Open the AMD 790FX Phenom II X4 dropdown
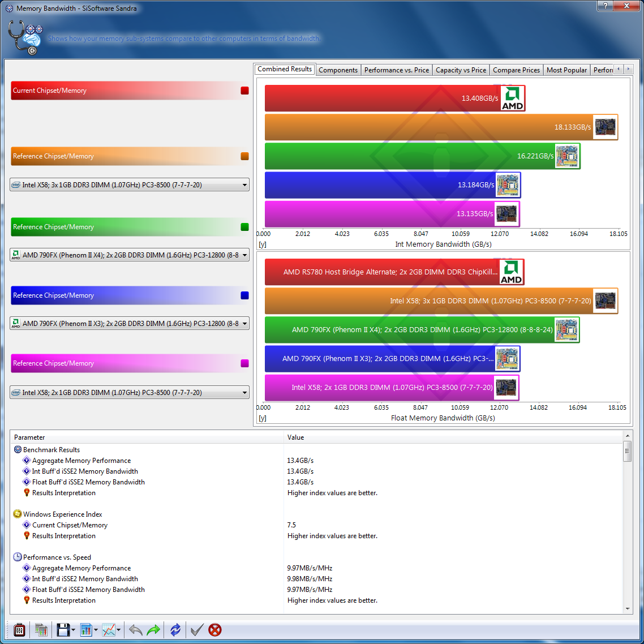 pos(130,255)
